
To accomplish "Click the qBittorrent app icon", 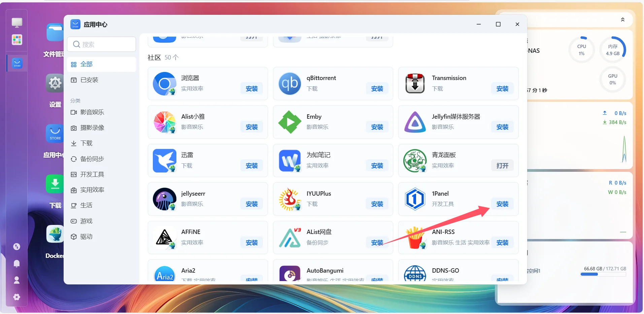I will 290,84.
